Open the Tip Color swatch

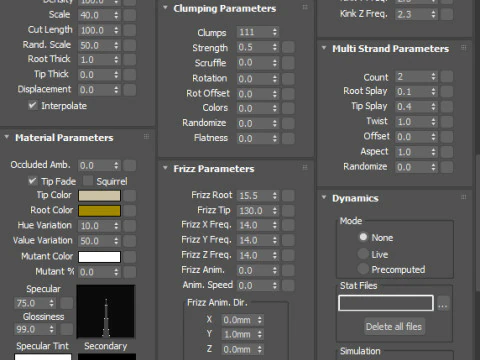[x=99, y=196]
